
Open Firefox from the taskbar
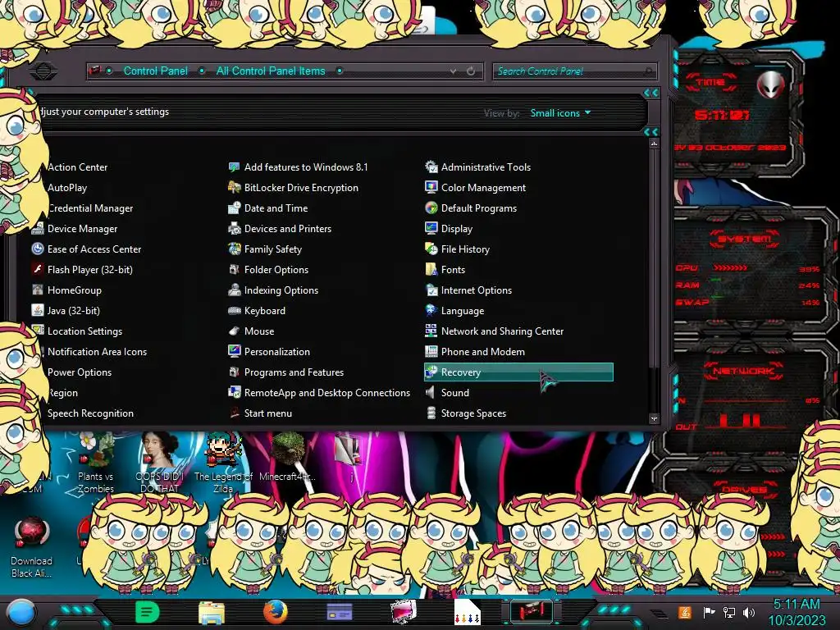tap(276, 612)
